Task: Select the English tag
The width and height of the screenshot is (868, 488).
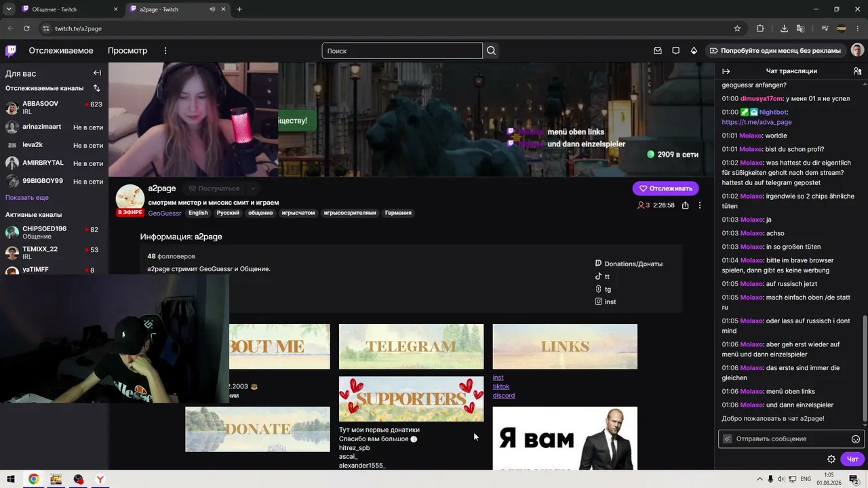Action: point(198,213)
